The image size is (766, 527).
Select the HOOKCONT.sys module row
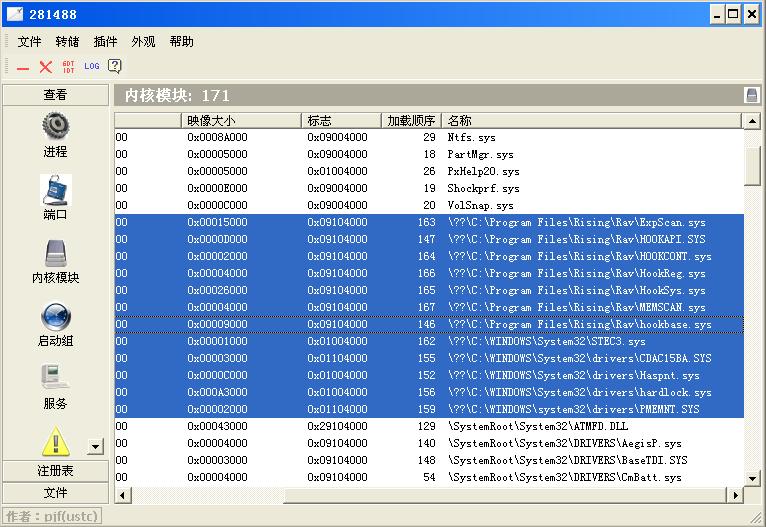coord(429,256)
